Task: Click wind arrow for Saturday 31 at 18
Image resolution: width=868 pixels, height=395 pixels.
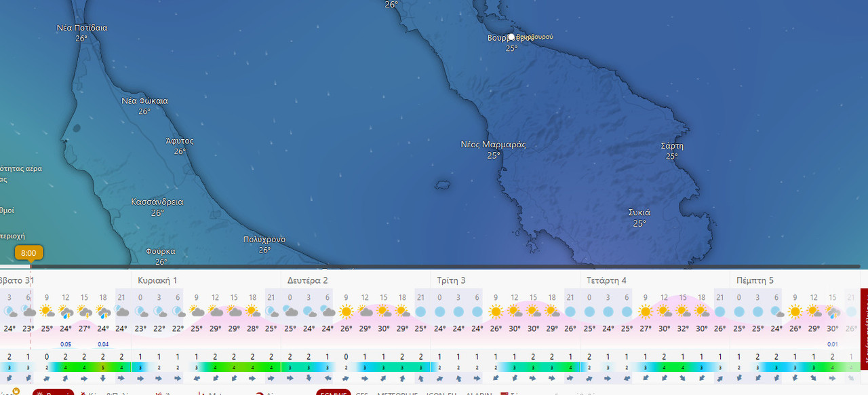Action: click(x=103, y=378)
